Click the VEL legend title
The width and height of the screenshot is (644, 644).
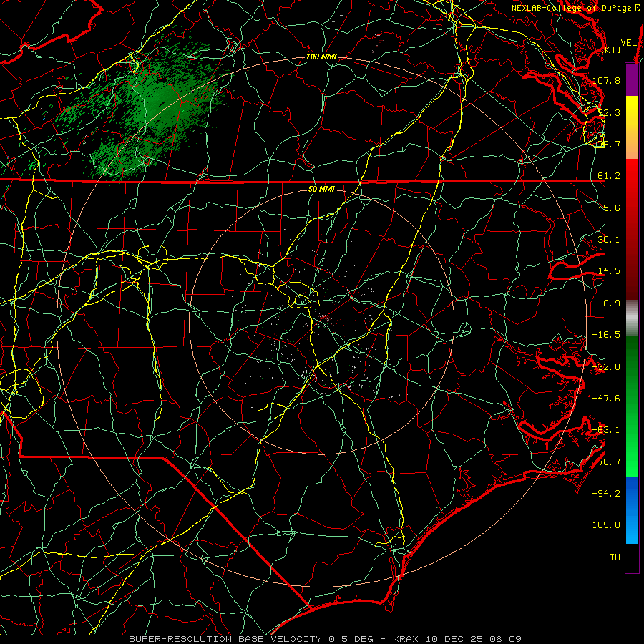(x=629, y=42)
